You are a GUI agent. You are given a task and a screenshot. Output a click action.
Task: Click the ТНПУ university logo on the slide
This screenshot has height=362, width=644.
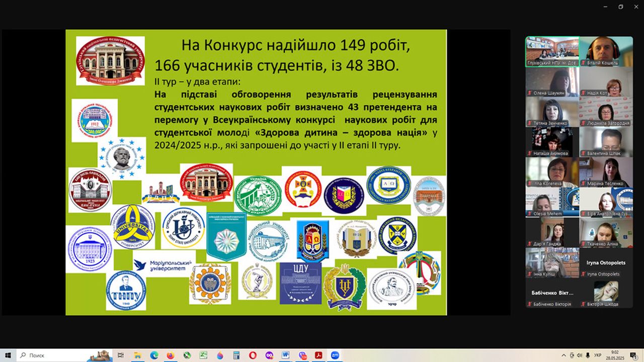coord(126,291)
